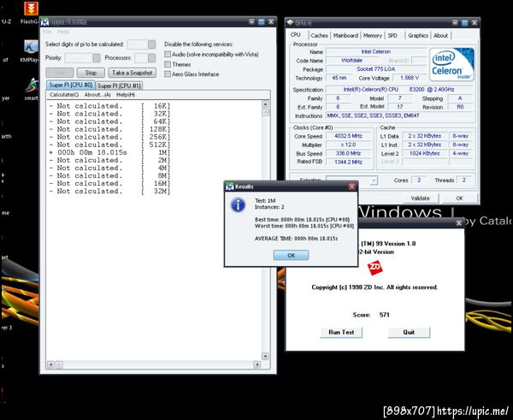Switch to Super PI [CPU #1] tab
Image resolution: width=513 pixels, height=420 pixels.
(x=119, y=86)
